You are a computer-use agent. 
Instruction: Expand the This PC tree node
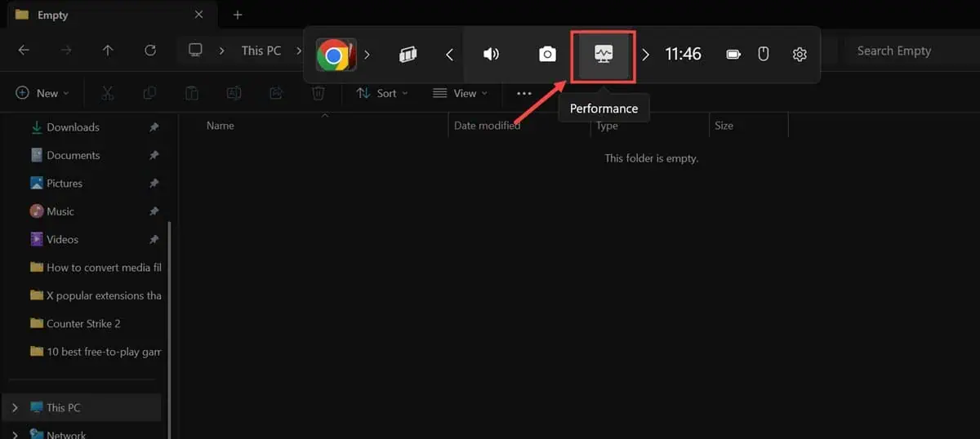[x=15, y=407]
